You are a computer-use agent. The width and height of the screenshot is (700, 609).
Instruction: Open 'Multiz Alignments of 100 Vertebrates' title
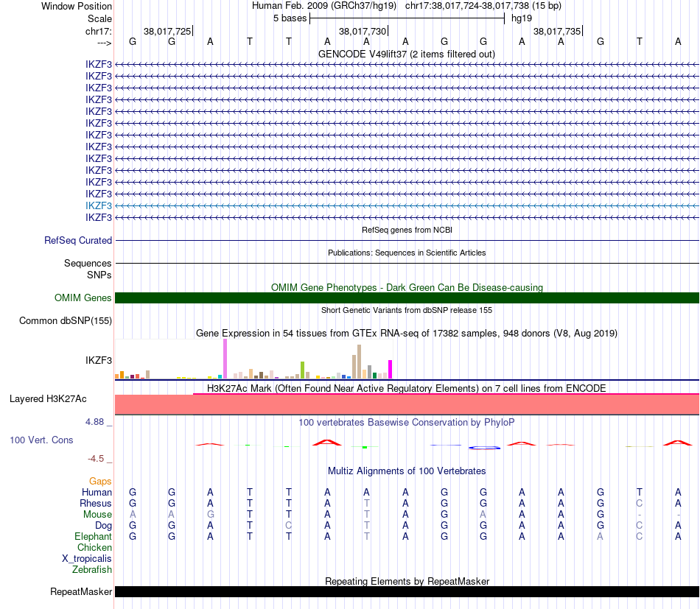click(x=407, y=471)
